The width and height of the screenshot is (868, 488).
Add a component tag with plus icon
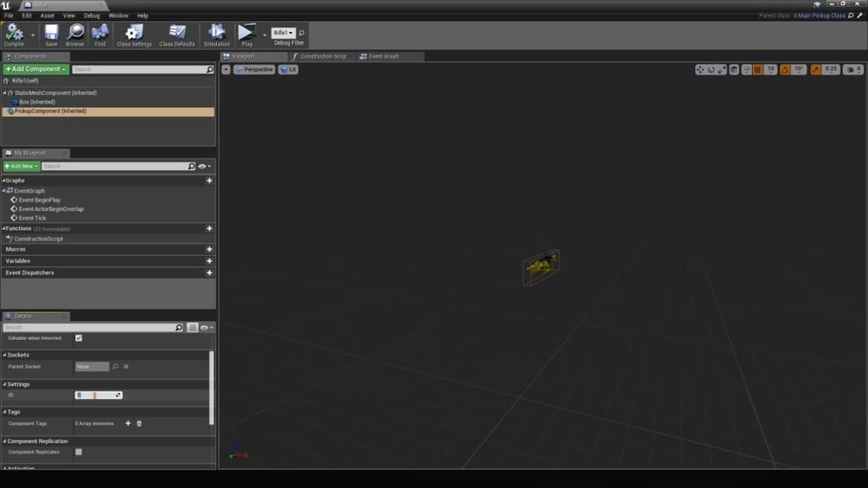pyautogui.click(x=128, y=423)
